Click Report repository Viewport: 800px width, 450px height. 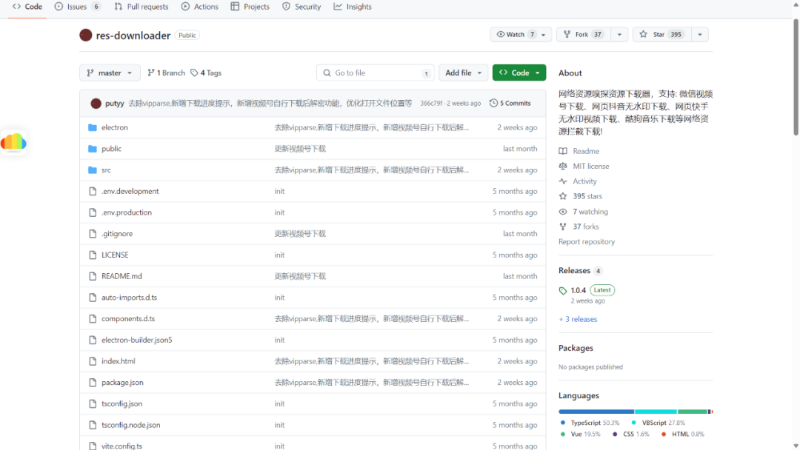pyautogui.click(x=586, y=242)
